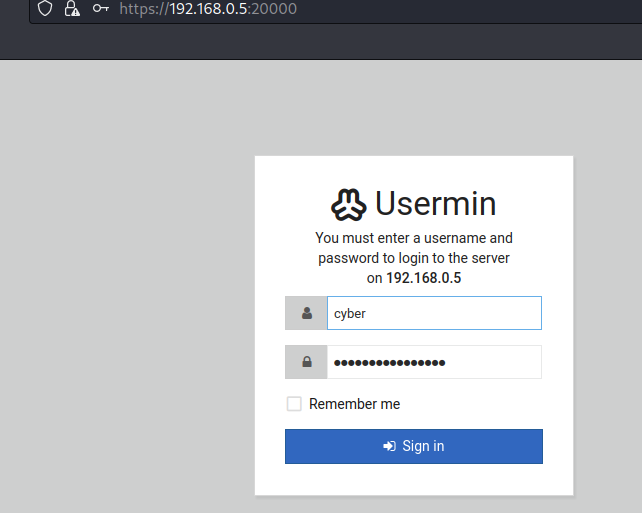The width and height of the screenshot is (642, 513).
Task: Click the lock icon beside the password field
Action: point(307,362)
